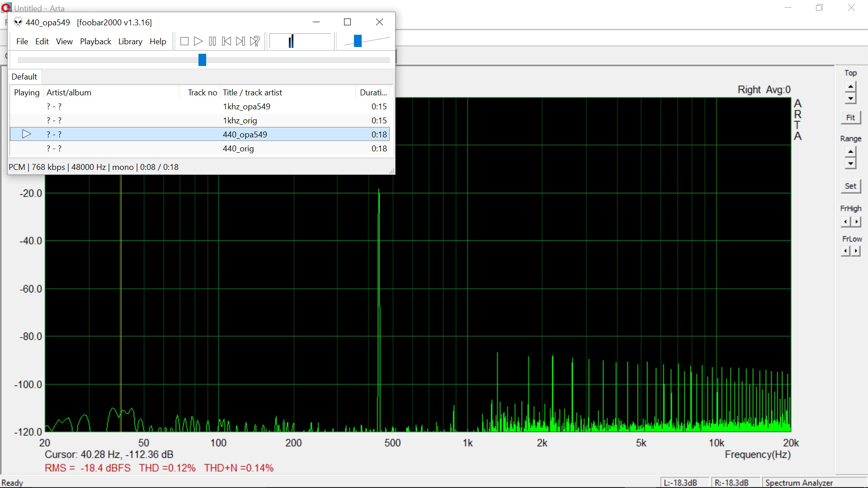Click the 440 Hz fundamental peak in spectrum

point(379,310)
